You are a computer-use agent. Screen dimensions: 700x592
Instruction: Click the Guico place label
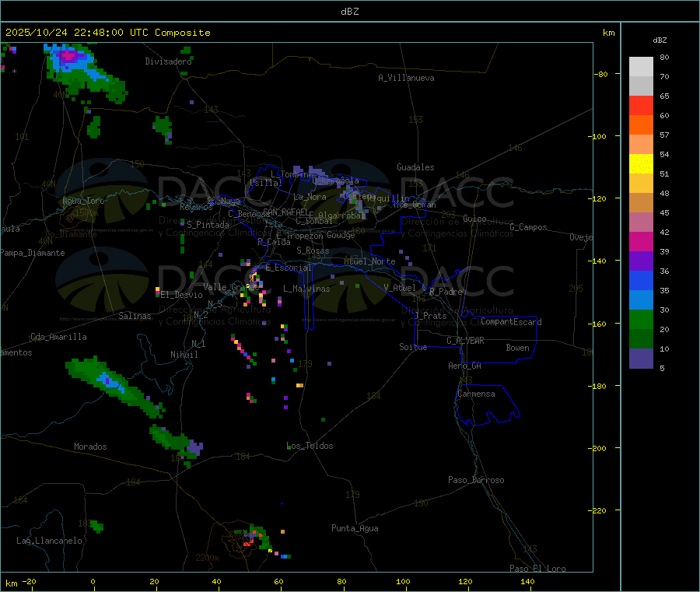474,219
